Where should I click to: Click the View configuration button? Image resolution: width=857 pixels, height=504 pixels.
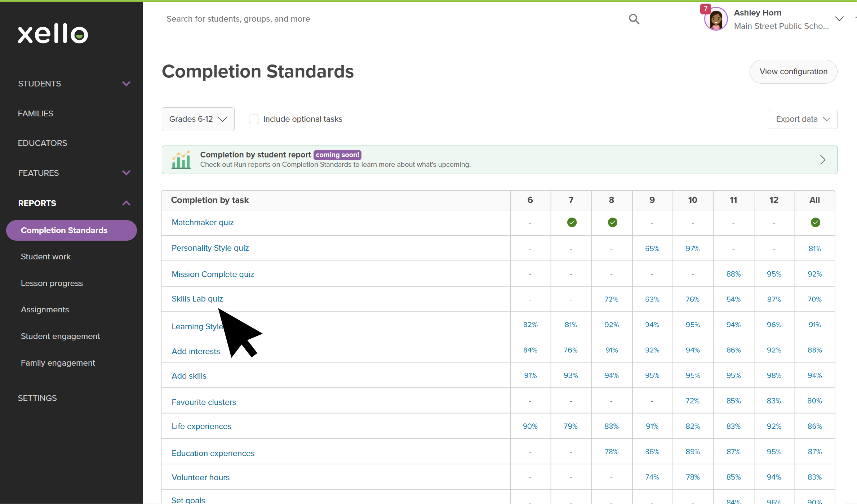point(793,72)
